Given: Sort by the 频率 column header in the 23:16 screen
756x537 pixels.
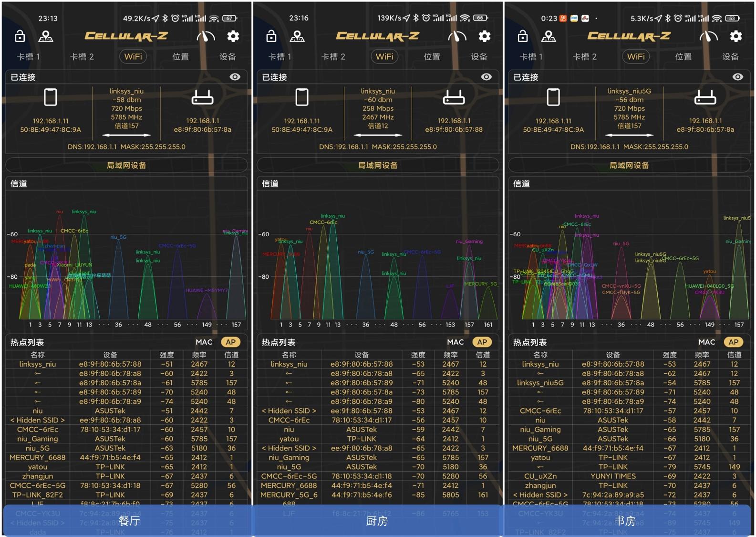Looking at the screenshot, I should pos(450,355).
